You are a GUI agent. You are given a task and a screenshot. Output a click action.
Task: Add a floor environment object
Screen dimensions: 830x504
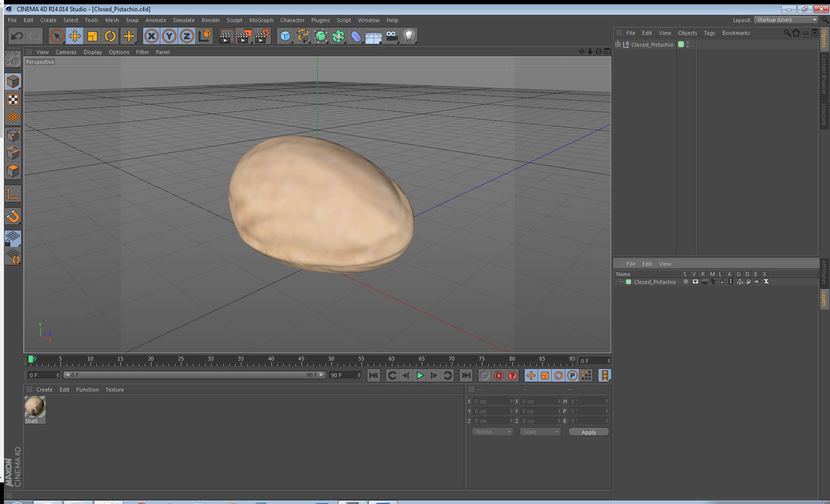(x=374, y=36)
